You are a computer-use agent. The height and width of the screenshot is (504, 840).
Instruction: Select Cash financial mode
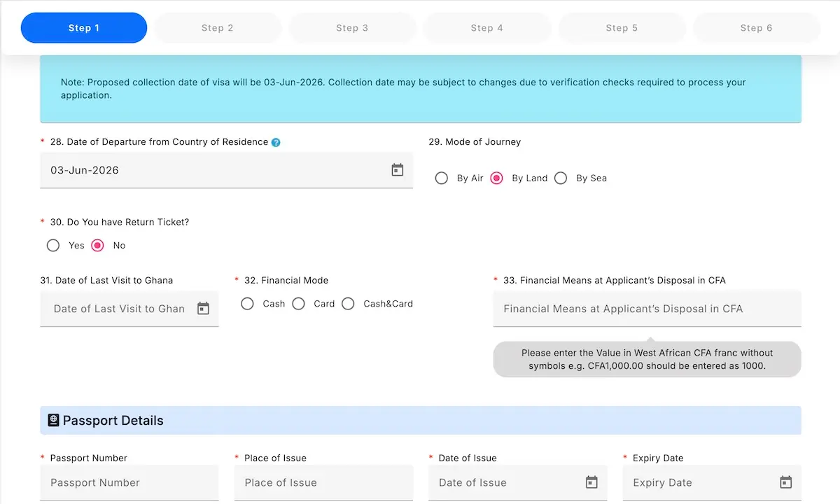point(247,304)
